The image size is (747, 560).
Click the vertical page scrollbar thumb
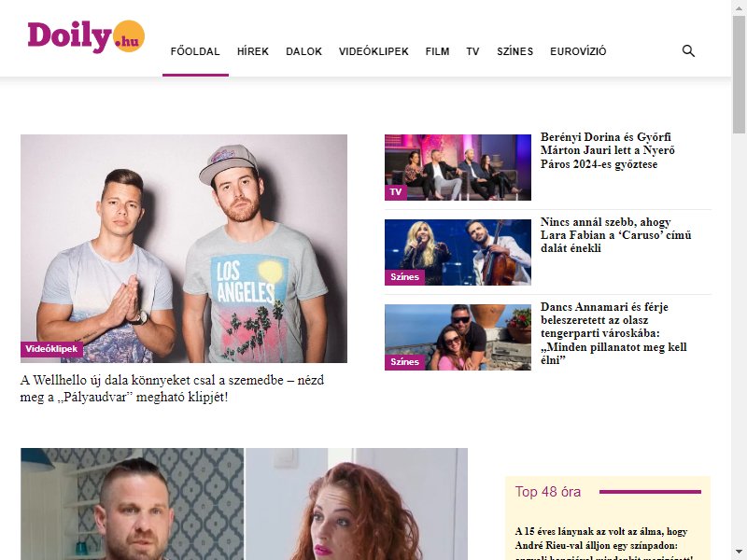[x=739, y=74]
